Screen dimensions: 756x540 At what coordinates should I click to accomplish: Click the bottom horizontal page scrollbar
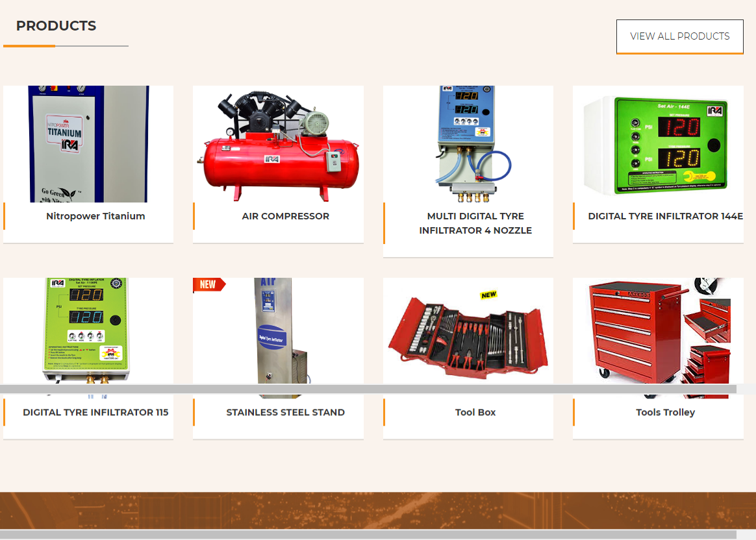click(x=368, y=535)
